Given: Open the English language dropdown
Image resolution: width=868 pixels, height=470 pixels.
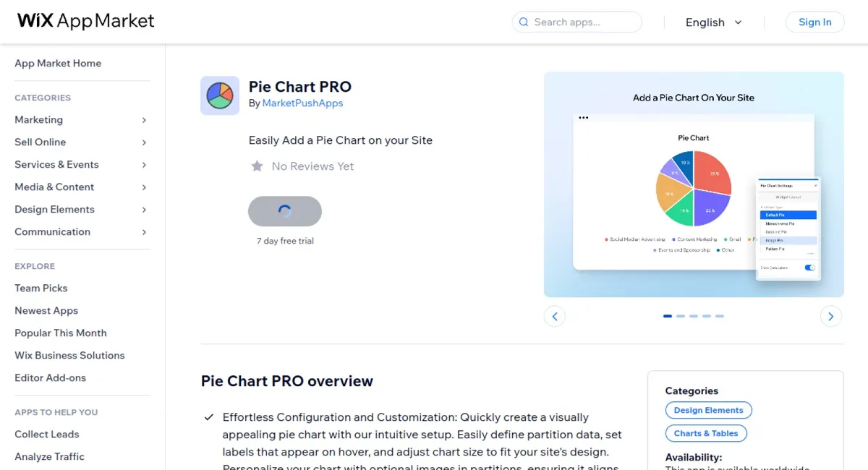Looking at the screenshot, I should (x=713, y=22).
